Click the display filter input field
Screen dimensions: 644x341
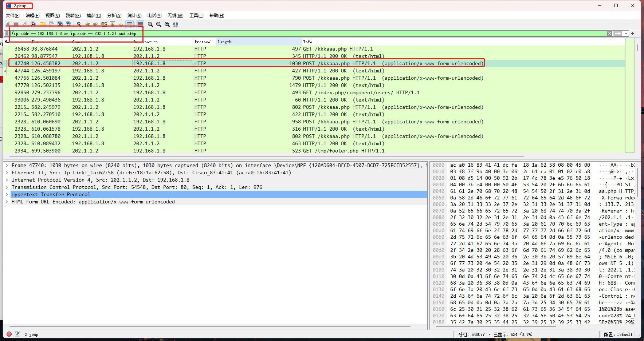pos(308,33)
